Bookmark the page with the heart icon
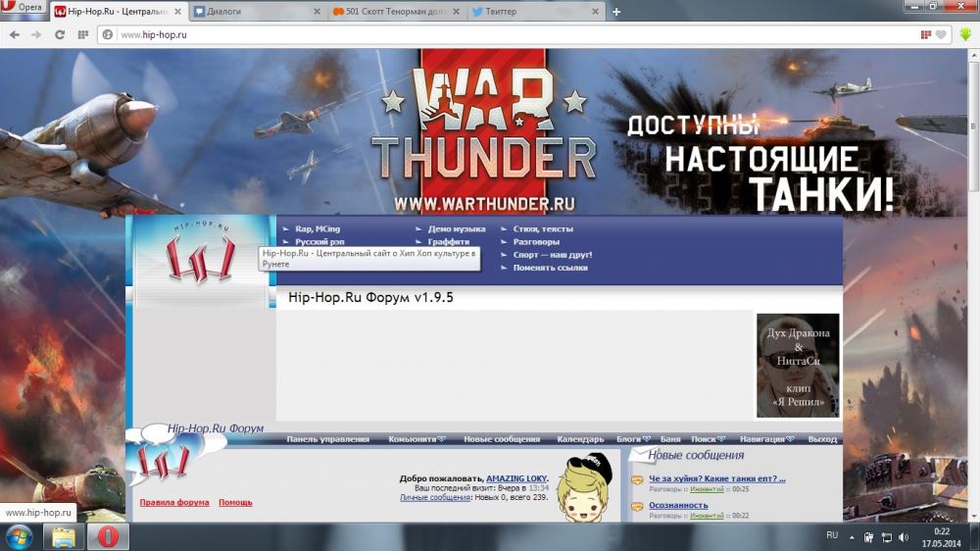Image resolution: width=980 pixels, height=551 pixels. 941,35
